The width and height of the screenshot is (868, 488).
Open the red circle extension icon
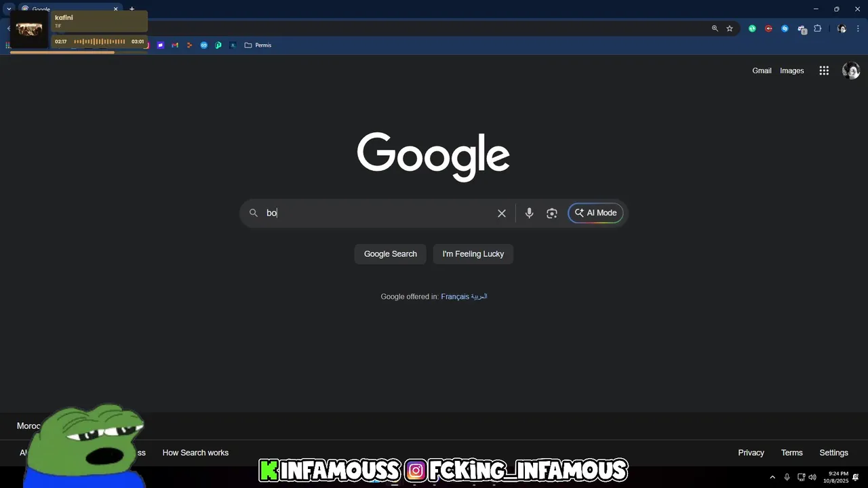tap(768, 28)
